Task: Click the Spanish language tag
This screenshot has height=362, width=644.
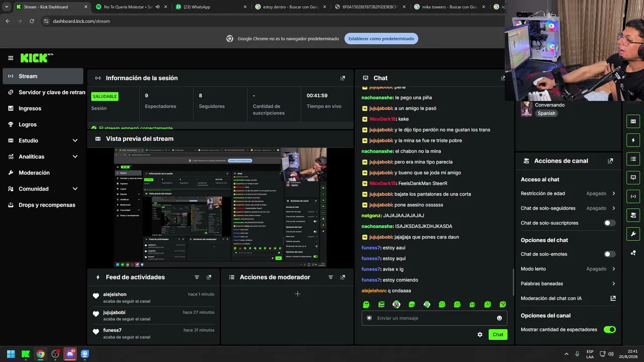Action: [546, 114]
